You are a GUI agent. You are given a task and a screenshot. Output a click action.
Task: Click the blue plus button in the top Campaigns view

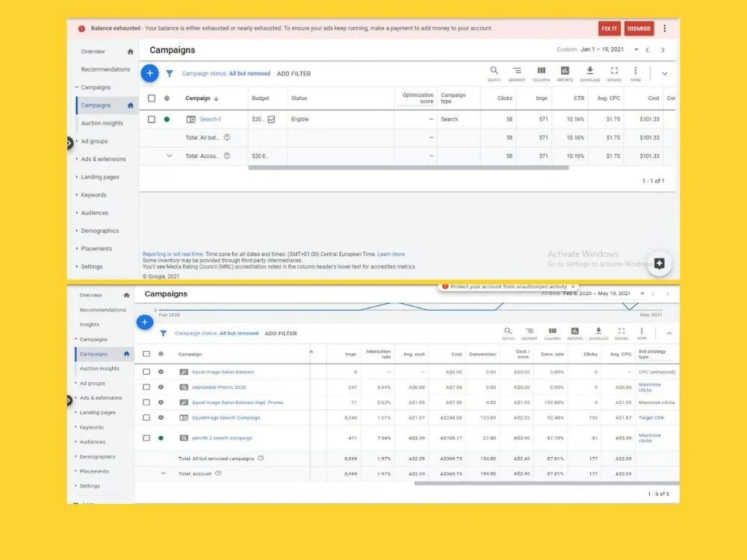pyautogui.click(x=149, y=73)
